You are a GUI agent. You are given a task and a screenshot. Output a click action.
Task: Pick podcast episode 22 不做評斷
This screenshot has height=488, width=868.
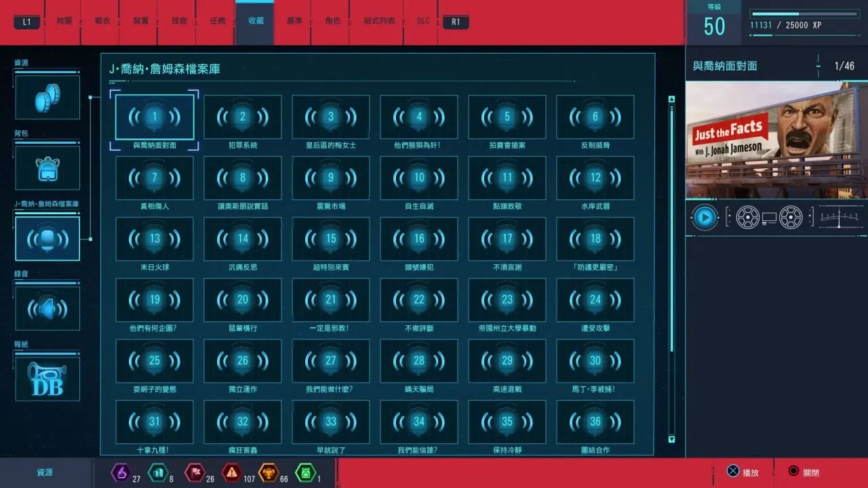coord(419,300)
